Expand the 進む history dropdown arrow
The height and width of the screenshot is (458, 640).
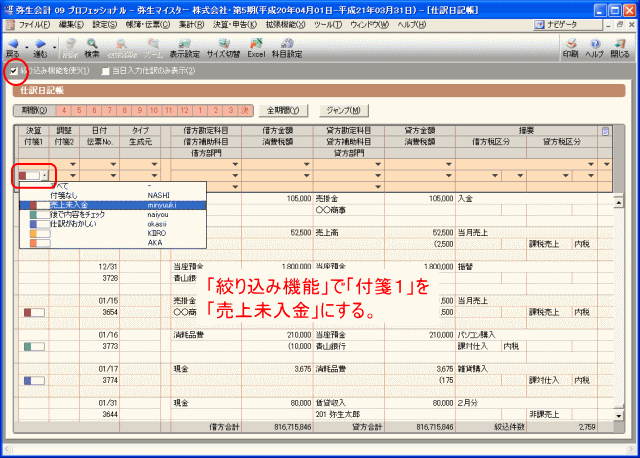pyautogui.click(x=54, y=47)
